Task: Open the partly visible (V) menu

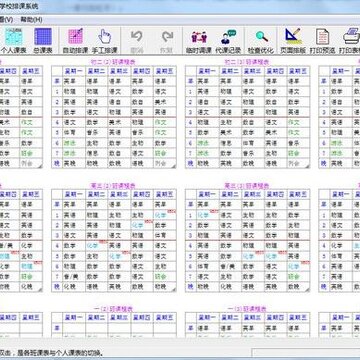Action: click(x=6, y=20)
